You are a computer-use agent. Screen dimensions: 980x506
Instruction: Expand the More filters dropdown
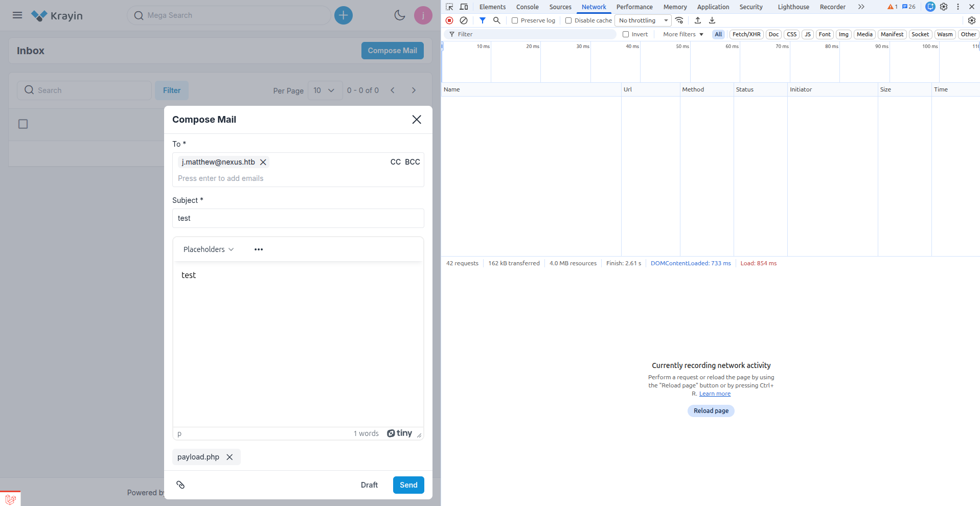[683, 34]
